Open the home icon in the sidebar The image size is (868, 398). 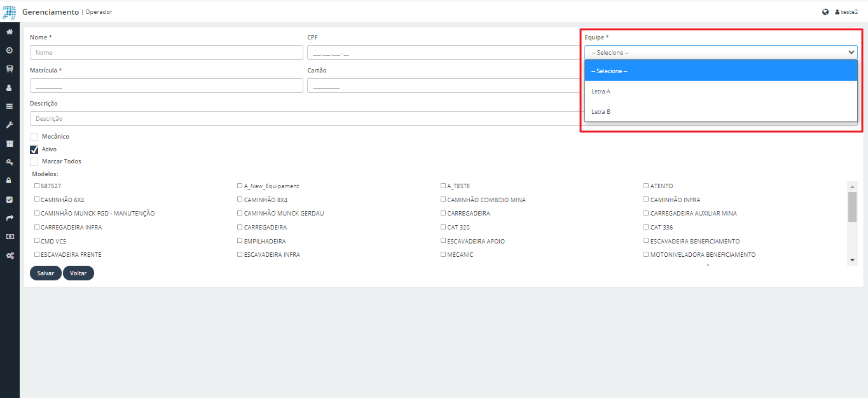(x=10, y=31)
